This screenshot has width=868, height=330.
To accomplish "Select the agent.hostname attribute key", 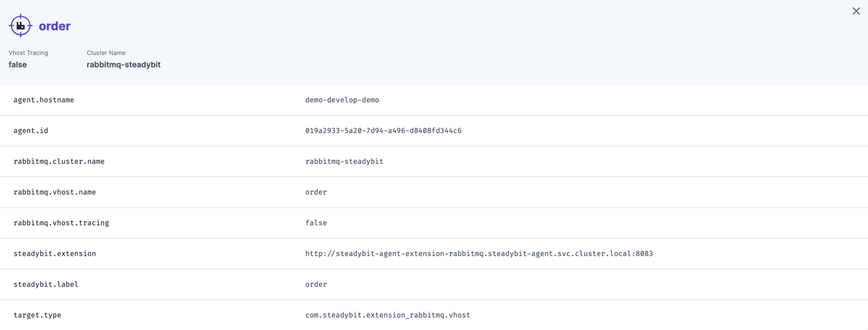I will tap(43, 100).
